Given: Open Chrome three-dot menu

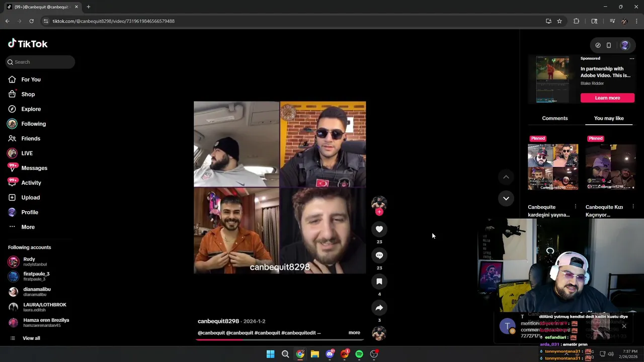Looking at the screenshot, I should pos(636,21).
